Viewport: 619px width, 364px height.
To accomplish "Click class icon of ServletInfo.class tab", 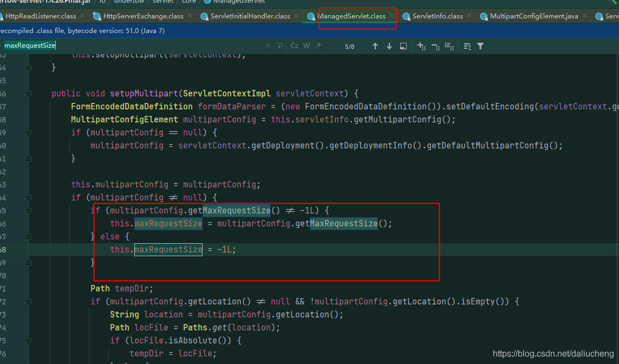I will (406, 16).
